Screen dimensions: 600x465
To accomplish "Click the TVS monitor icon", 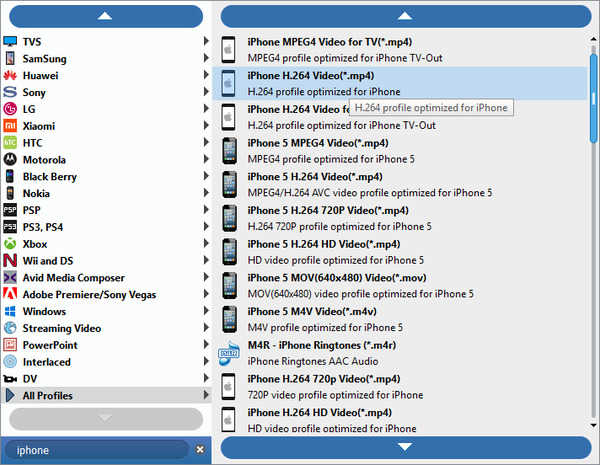I will point(10,42).
